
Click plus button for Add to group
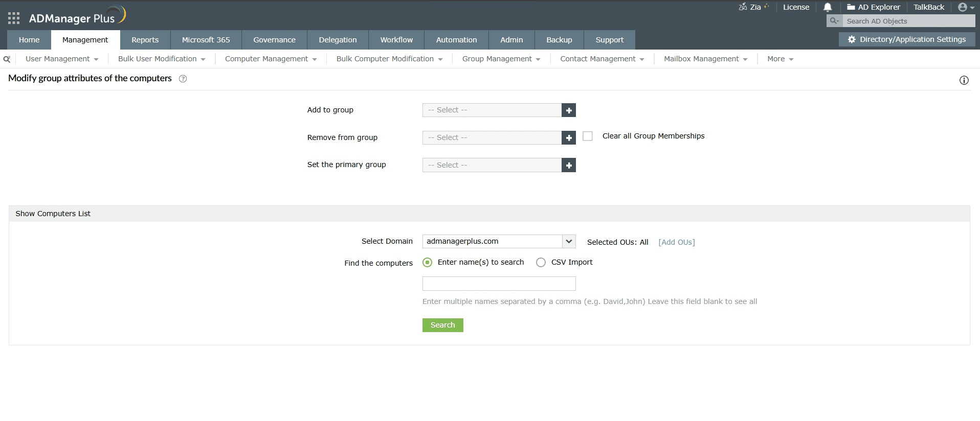click(x=569, y=110)
